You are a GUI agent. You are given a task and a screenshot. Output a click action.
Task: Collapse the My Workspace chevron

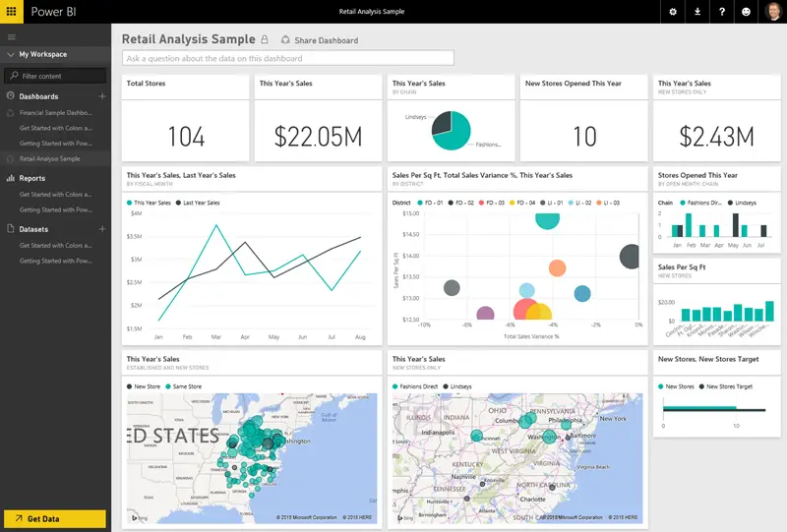pyautogui.click(x=11, y=54)
